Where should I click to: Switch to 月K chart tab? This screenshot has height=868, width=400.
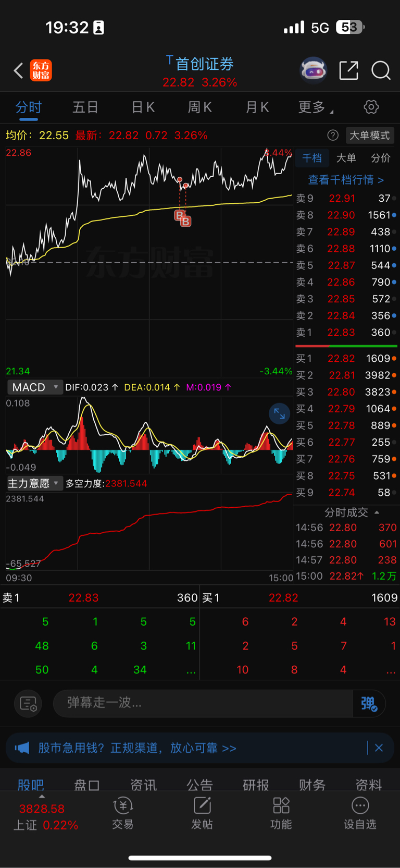pyautogui.click(x=257, y=107)
